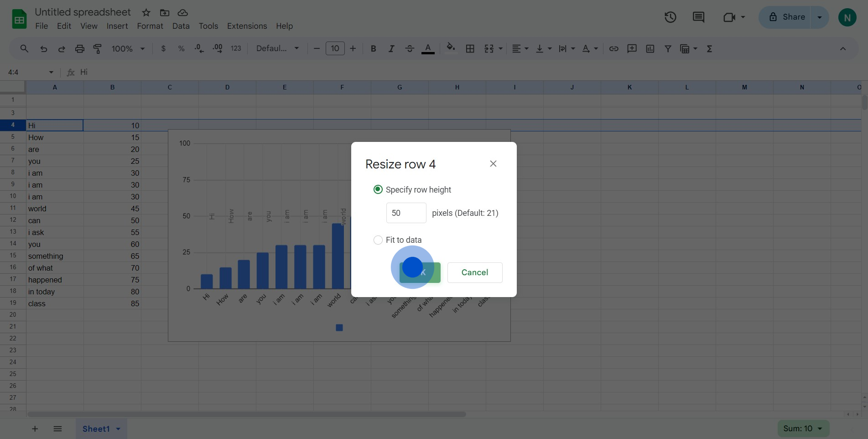The width and height of the screenshot is (868, 439).
Task: Increase font size with plus
Action: click(x=353, y=49)
